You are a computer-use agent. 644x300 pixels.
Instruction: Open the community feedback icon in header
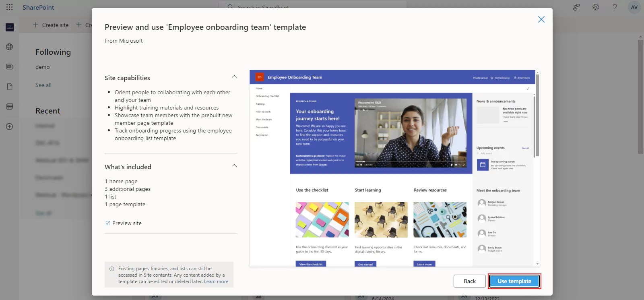[576, 7]
